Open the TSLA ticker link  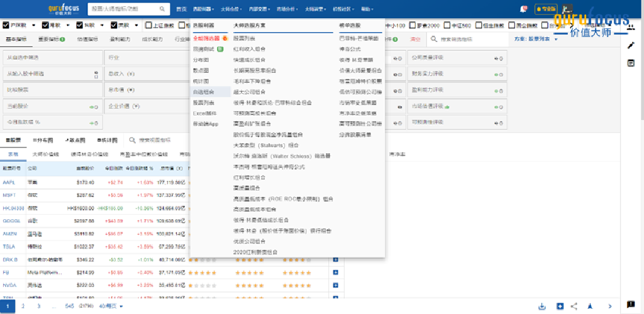coord(9,247)
